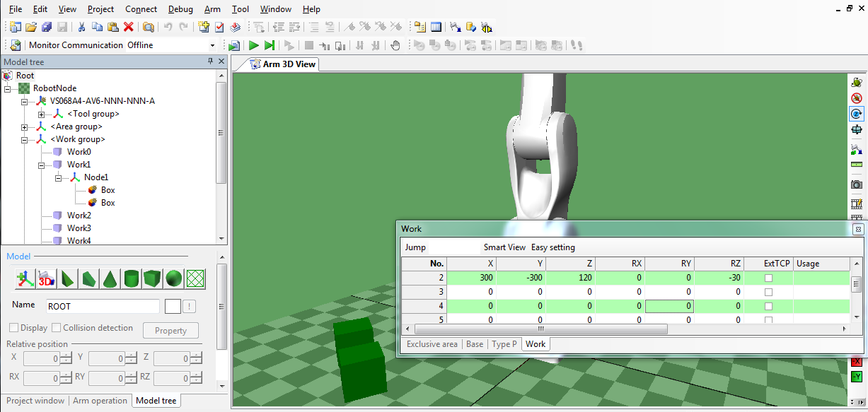Toggle ExtTCP checkbox for row 4
The width and height of the screenshot is (868, 412).
pyautogui.click(x=768, y=306)
